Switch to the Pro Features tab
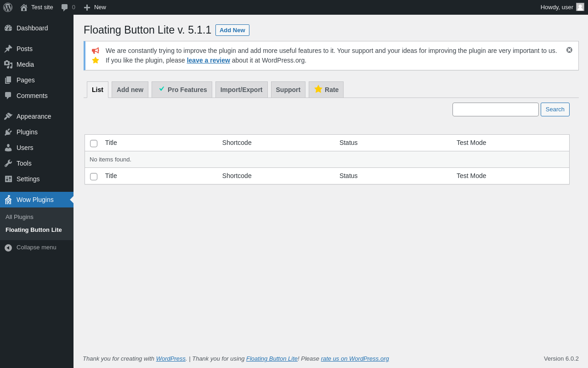 [x=182, y=90]
